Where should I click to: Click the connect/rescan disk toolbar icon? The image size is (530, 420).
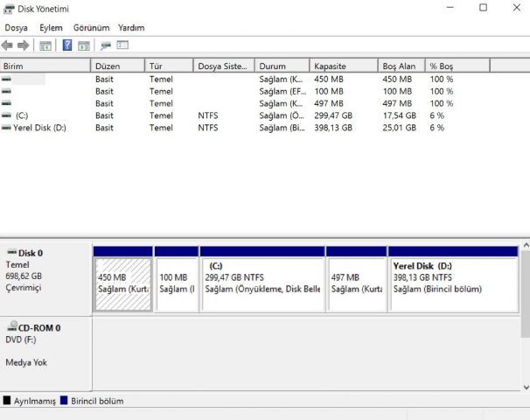(106, 45)
